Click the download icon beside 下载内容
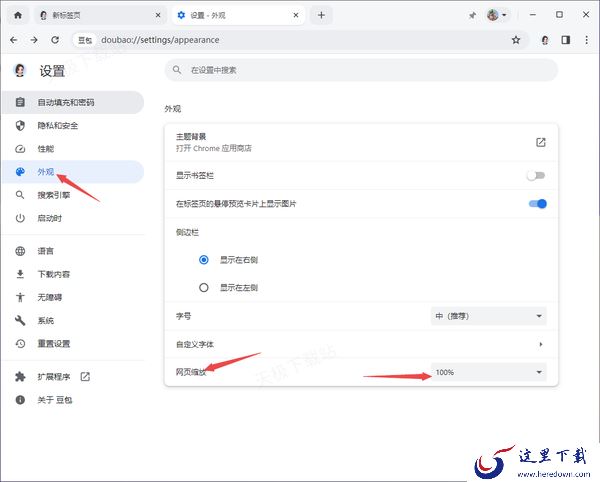Viewport: 600px width, 482px height. point(20,274)
